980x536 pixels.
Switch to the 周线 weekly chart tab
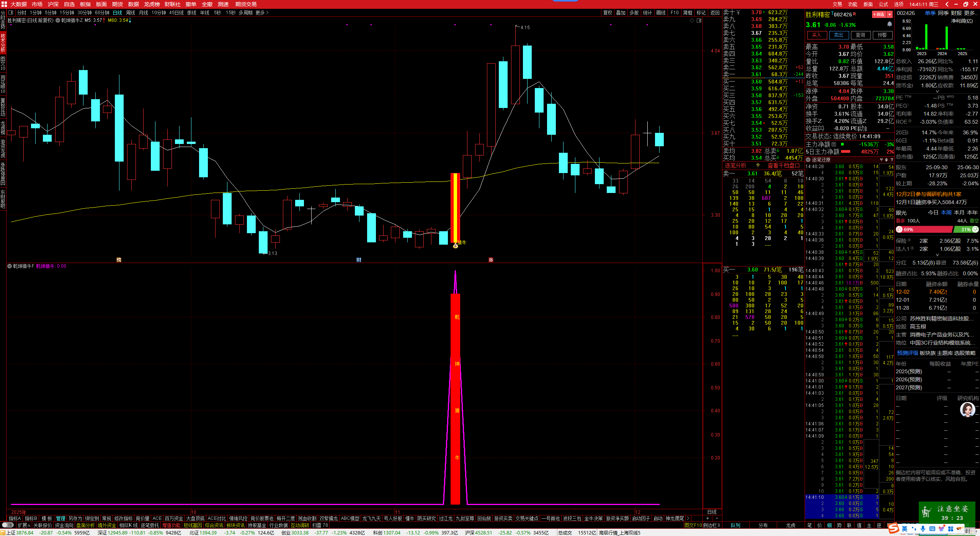coord(131,13)
